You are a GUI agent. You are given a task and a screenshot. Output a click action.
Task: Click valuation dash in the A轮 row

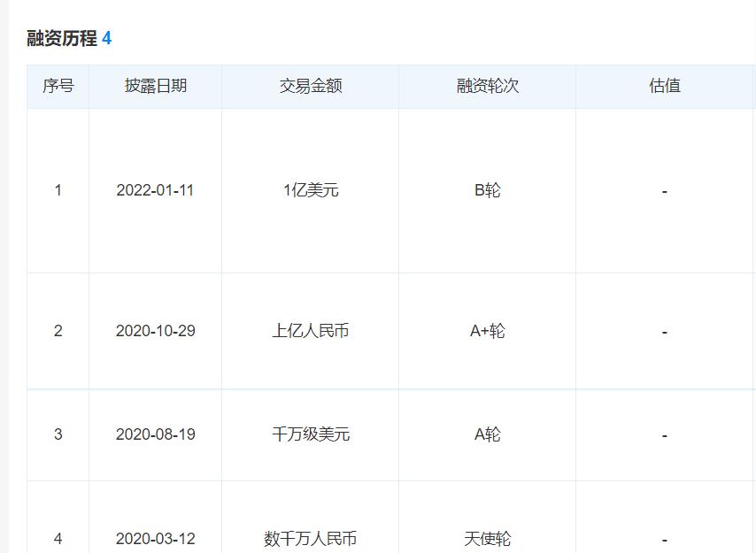tap(665, 436)
